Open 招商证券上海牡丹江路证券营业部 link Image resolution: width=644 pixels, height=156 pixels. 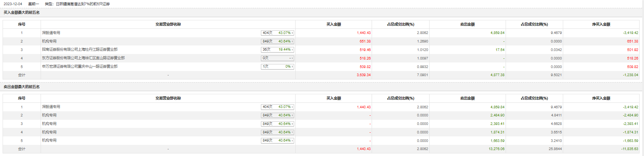[x=80, y=50]
